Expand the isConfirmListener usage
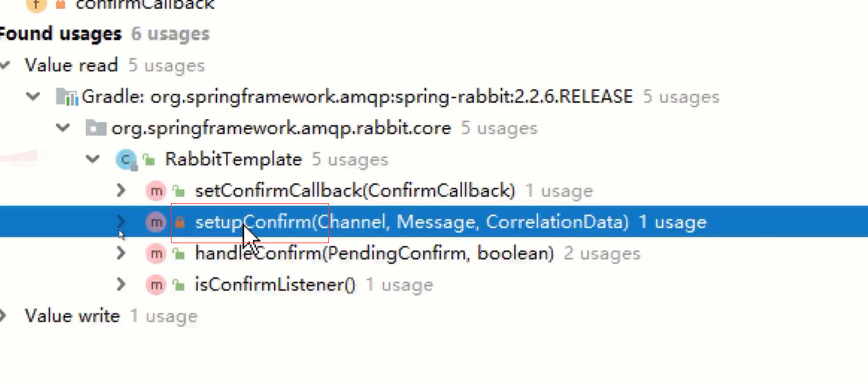 pyautogui.click(x=121, y=285)
